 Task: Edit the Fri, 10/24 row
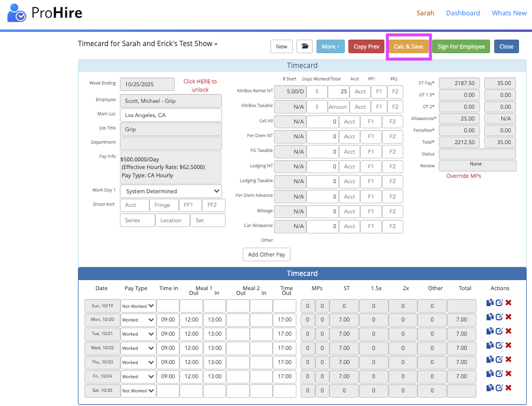[x=499, y=373]
